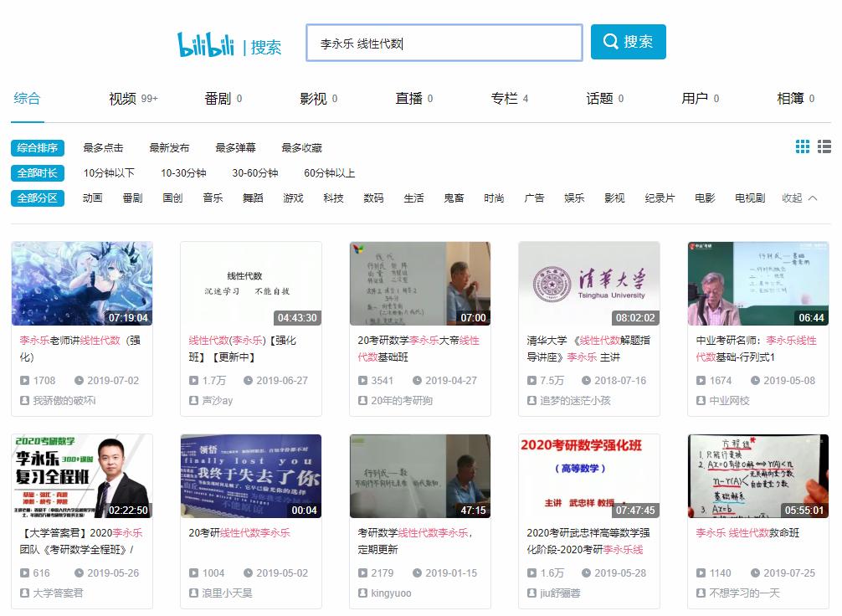Screen dimensions: 842x616
Task: Click the play count icon next to 1708
Action: click(24, 380)
